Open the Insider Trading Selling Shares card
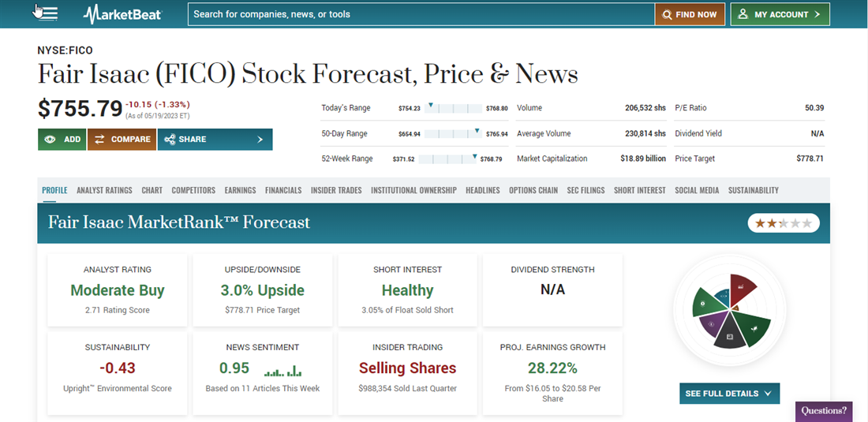This screenshot has height=422, width=868. (407, 373)
